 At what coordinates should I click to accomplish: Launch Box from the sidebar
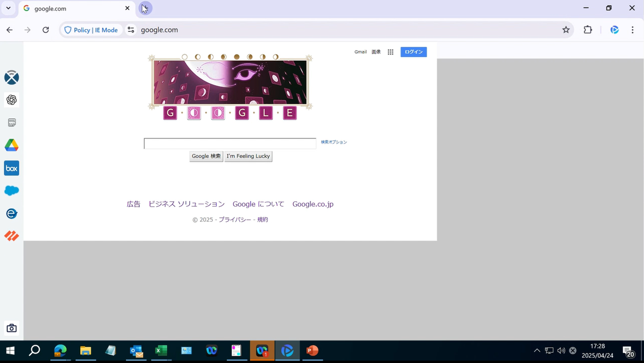point(12,168)
